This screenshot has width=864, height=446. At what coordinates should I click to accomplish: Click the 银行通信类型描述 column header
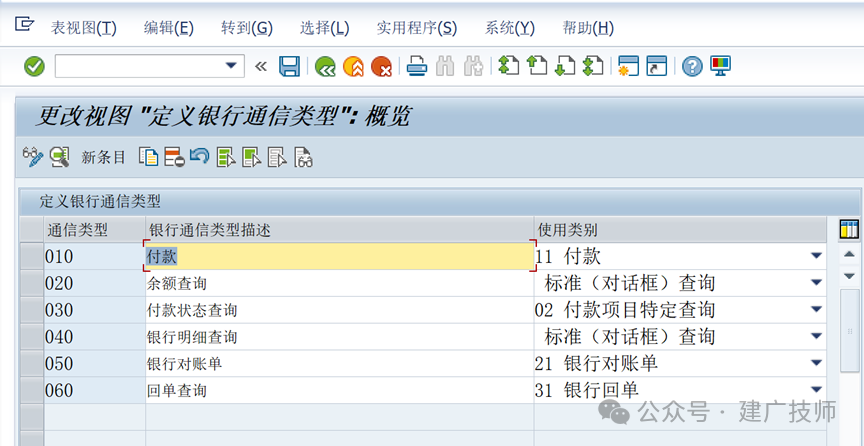click(x=339, y=230)
